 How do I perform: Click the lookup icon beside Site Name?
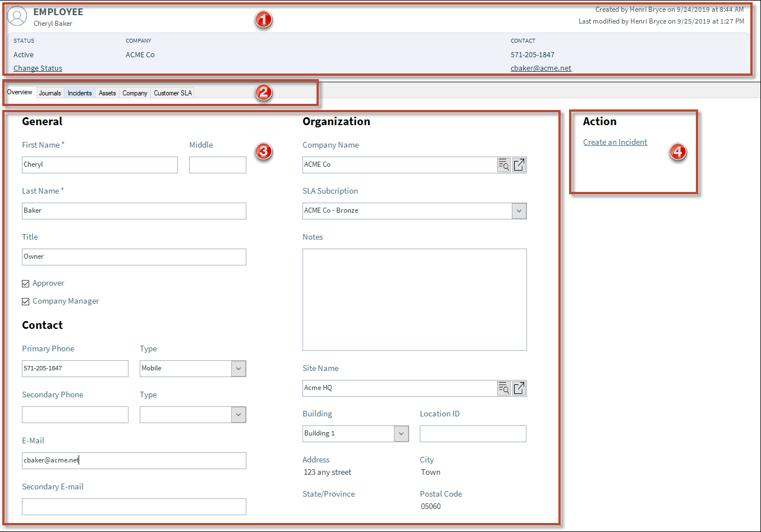[503, 388]
